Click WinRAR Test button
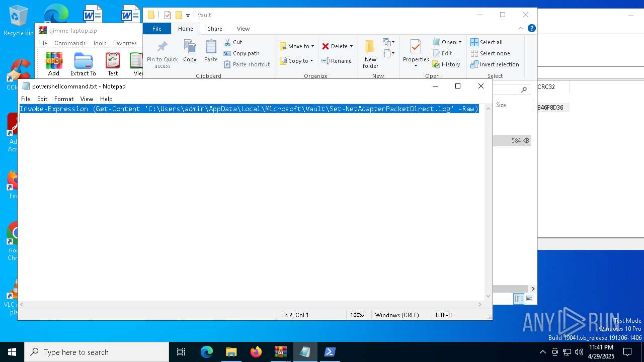The height and width of the screenshot is (362, 644). point(113,64)
